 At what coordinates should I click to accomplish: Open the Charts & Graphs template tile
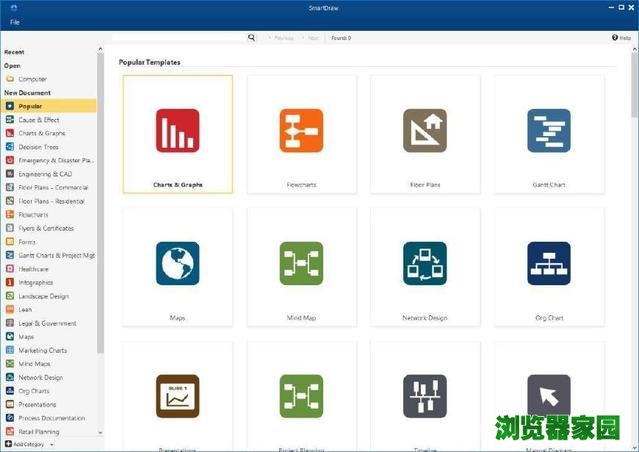coord(177,131)
